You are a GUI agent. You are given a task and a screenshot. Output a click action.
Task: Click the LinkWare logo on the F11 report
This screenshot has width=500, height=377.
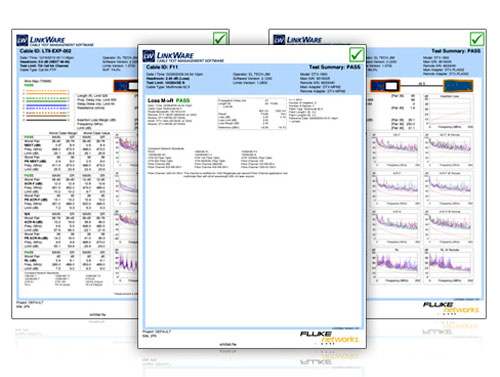coord(183,56)
